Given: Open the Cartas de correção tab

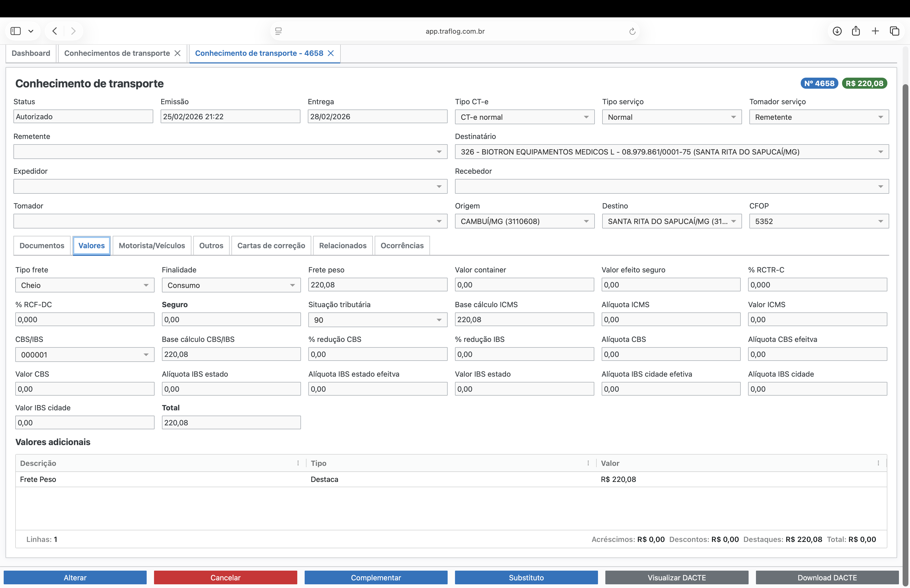Looking at the screenshot, I should tap(271, 246).
